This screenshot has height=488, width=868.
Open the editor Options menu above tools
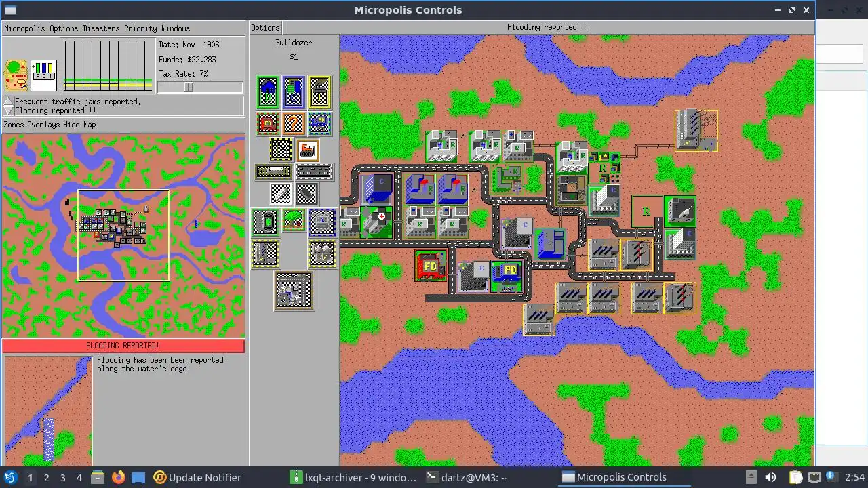pos(265,28)
